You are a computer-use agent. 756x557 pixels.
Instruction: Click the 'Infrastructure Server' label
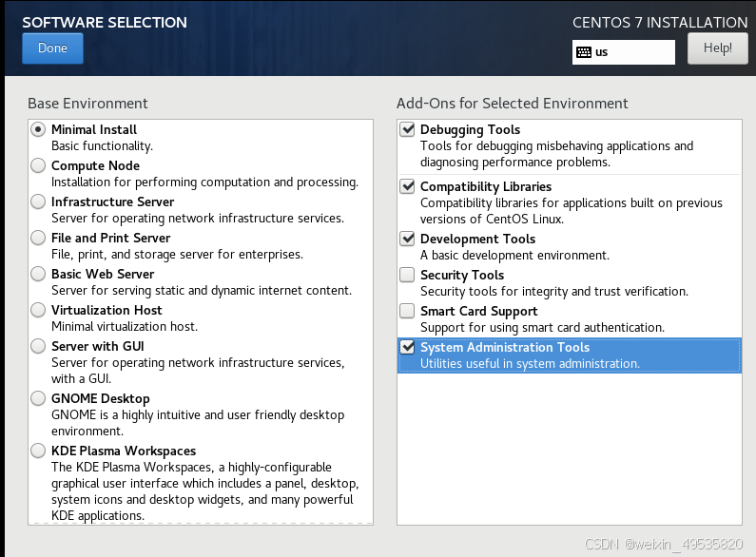tap(113, 202)
